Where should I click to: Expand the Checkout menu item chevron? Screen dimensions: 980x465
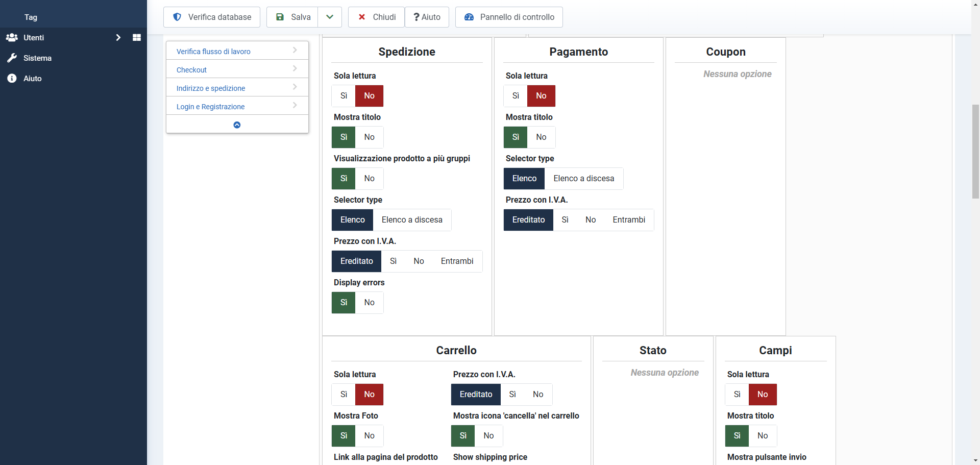[x=295, y=69]
